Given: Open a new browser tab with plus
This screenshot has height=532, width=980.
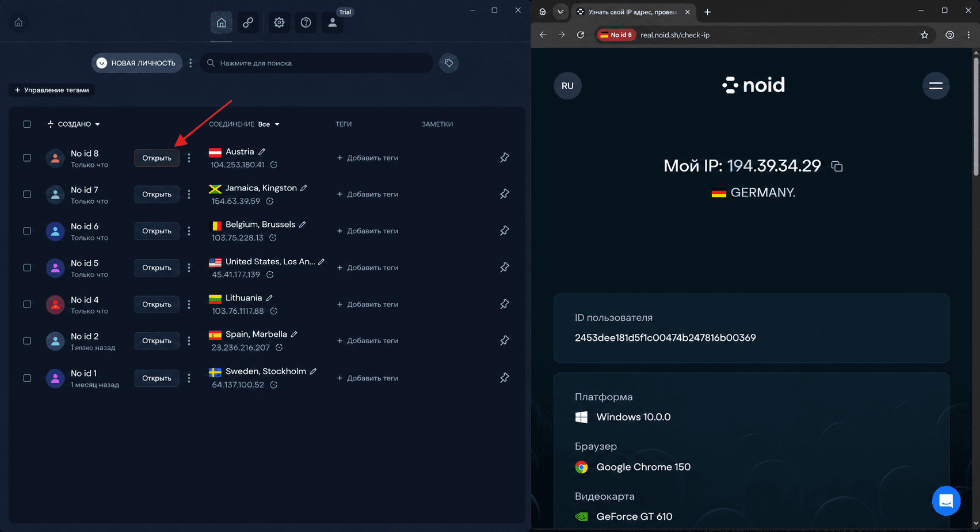Looking at the screenshot, I should click(707, 12).
